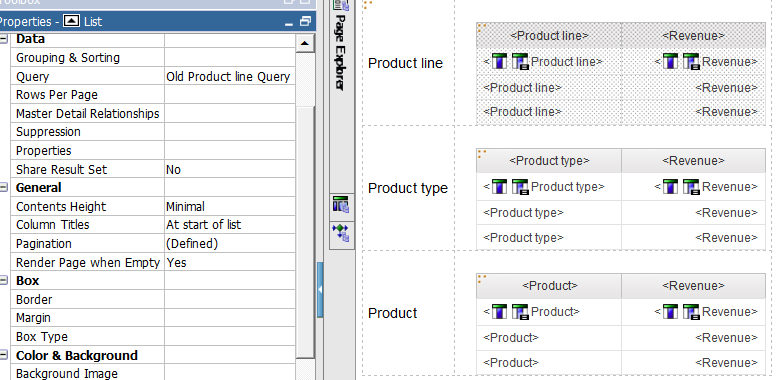Open Query Explorer icon in side strip
Image resolution: width=782 pixels, height=380 pixels.
342,204
